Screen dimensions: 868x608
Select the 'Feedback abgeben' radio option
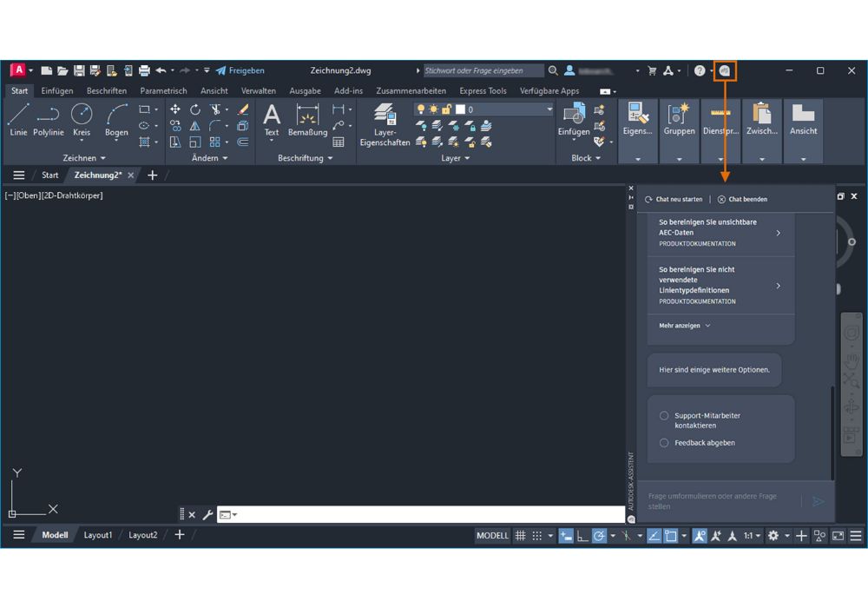[664, 443]
